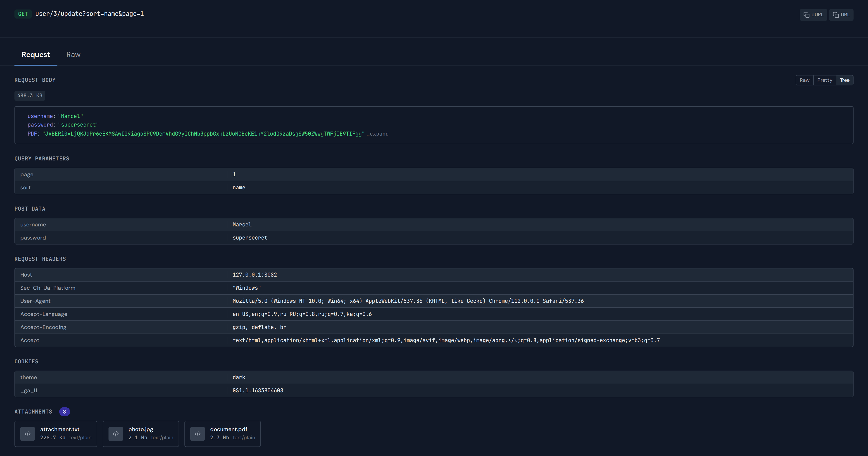
Task: Click the attachments count badge 3
Action: (64, 412)
